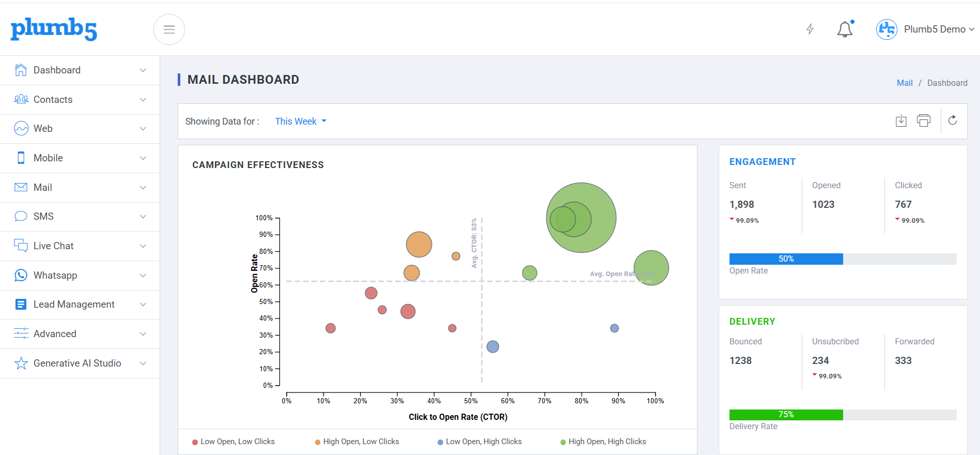Open the This Week date range dropdown
The height and width of the screenshot is (455, 980).
pyautogui.click(x=300, y=121)
